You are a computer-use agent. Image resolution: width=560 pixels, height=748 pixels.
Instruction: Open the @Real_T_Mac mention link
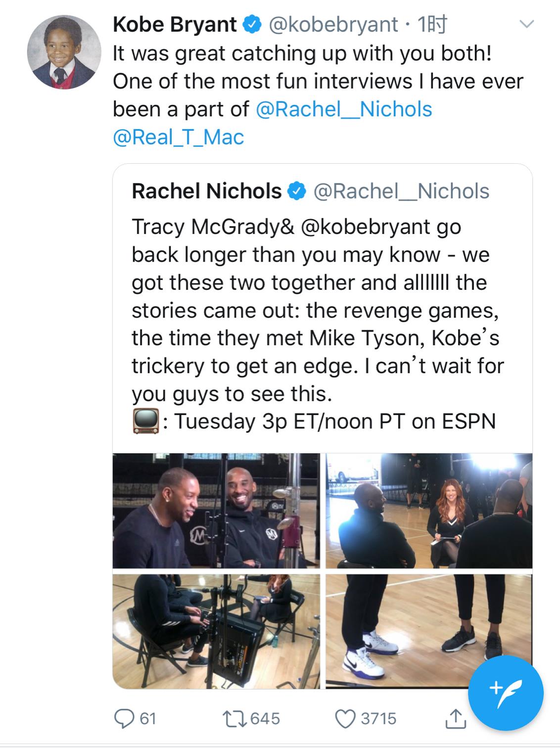(179, 137)
